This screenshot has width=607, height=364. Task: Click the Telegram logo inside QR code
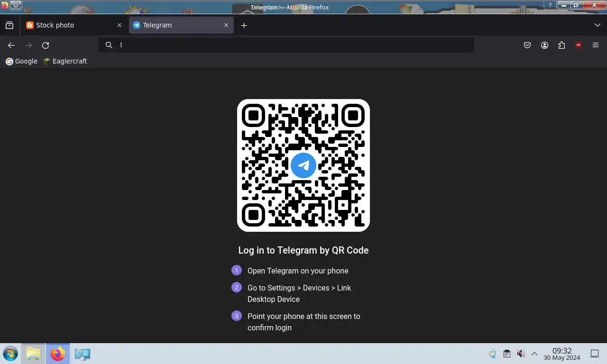pyautogui.click(x=303, y=165)
